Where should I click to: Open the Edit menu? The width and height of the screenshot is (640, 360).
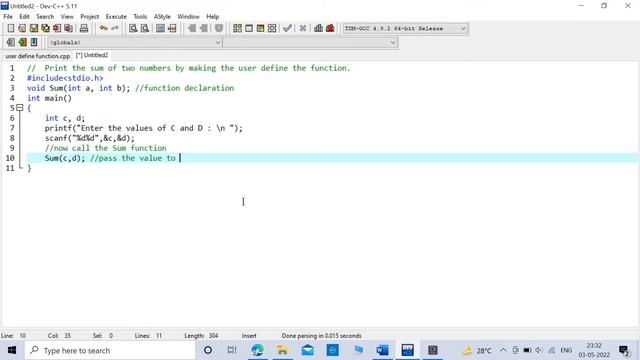(x=24, y=17)
